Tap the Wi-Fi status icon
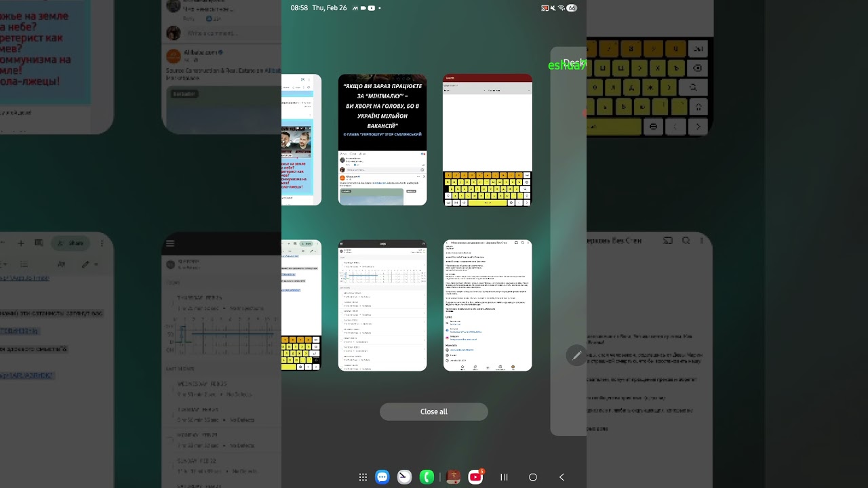 [x=561, y=8]
